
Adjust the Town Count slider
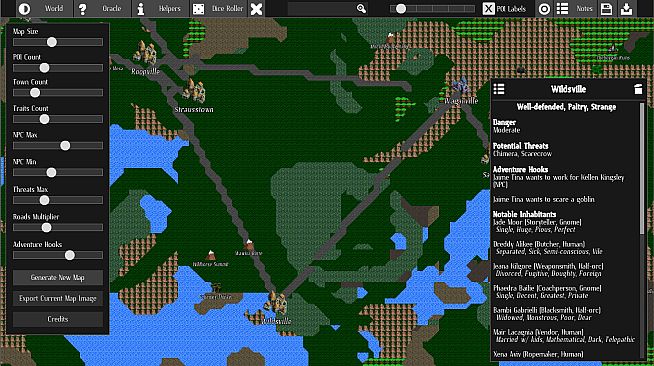pyautogui.click(x=58, y=93)
